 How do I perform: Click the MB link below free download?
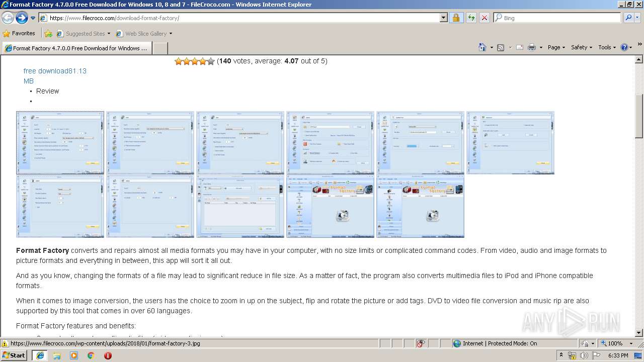29,81
